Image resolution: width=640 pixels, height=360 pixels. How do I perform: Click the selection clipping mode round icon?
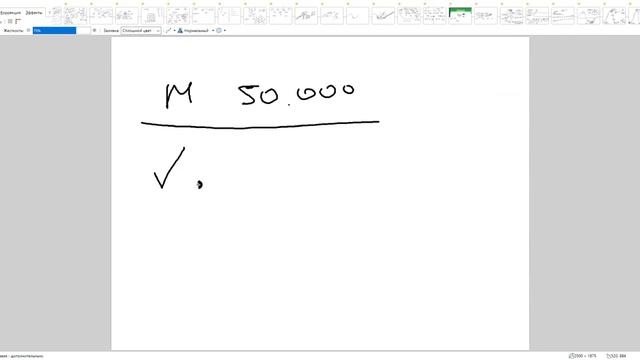tap(219, 31)
